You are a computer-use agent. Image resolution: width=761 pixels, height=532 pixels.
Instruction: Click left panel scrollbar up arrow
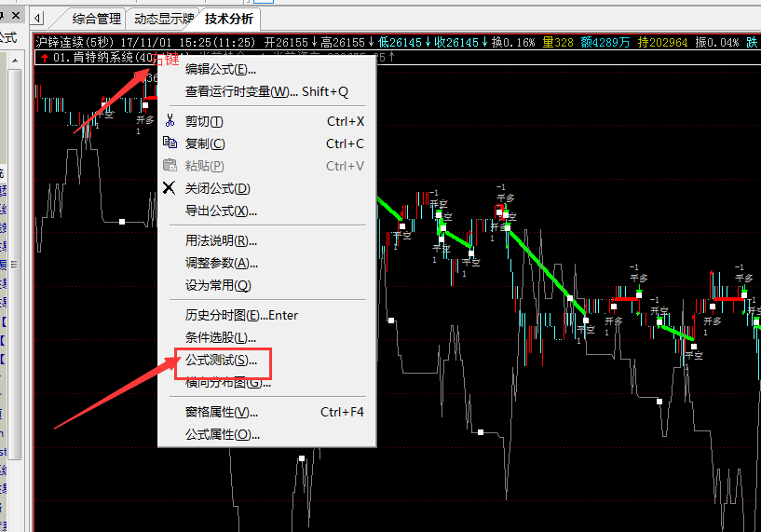tap(15, 61)
